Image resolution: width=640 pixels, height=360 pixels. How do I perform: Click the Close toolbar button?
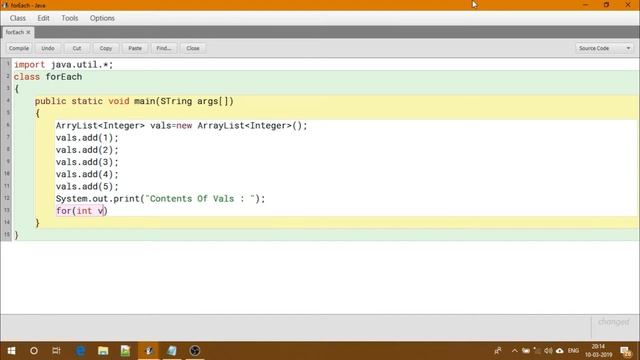193,48
